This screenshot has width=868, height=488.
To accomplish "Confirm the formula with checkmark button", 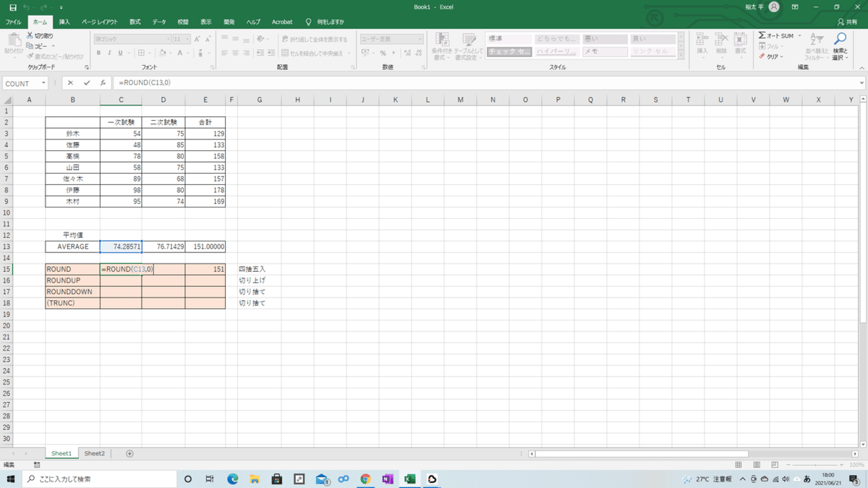I will pos(87,83).
